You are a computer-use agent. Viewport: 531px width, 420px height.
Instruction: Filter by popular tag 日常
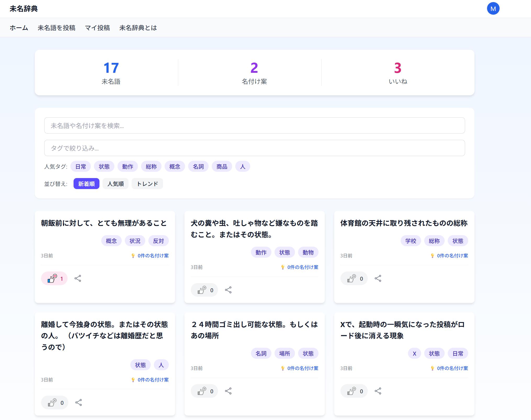pos(81,167)
